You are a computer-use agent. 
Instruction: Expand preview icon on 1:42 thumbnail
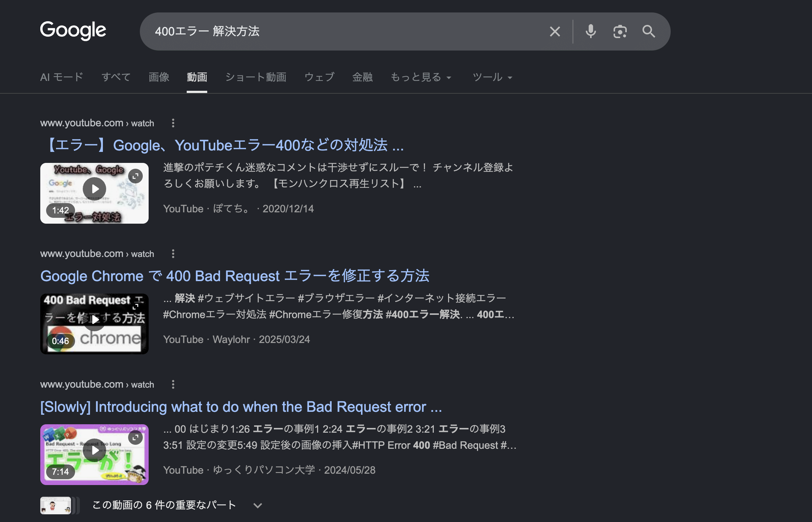coord(135,176)
